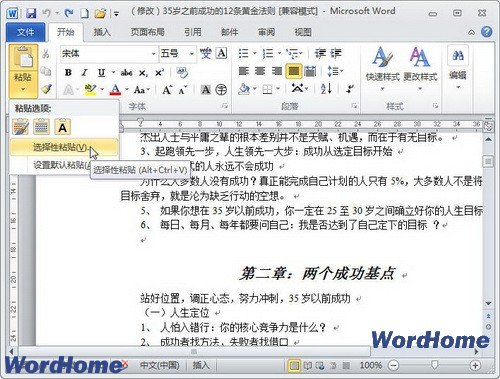Click the text highlight color marker

(x=90, y=89)
